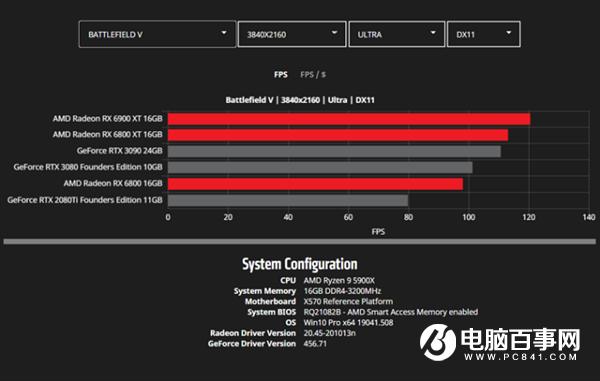Click the memory value '16GB DDR4-3200MHz'
This screenshot has width=600, height=381.
(342, 291)
